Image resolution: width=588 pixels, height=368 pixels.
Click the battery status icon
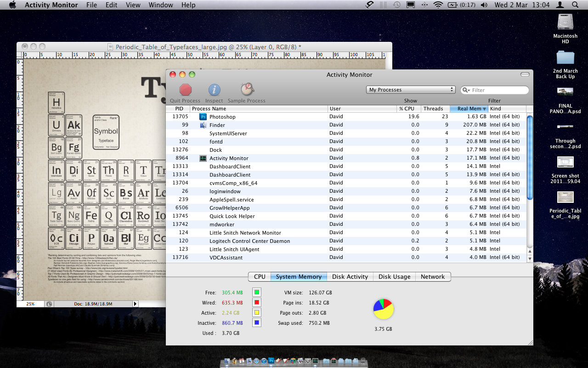tap(452, 5)
